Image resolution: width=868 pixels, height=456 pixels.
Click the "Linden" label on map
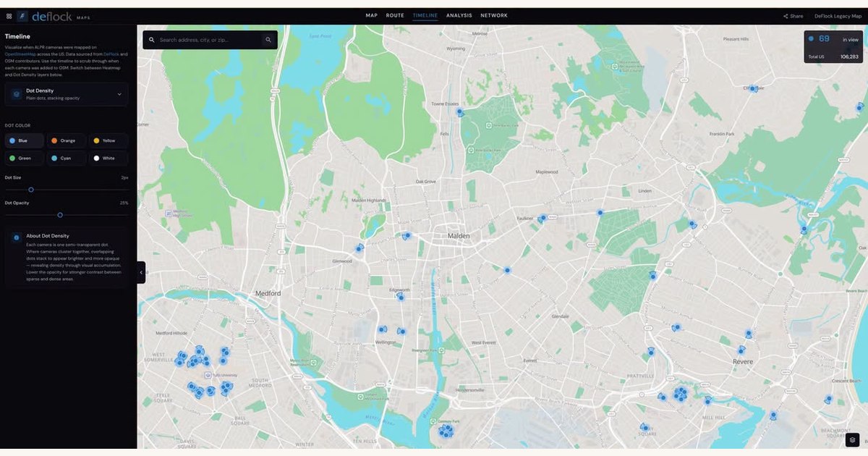[645, 191]
